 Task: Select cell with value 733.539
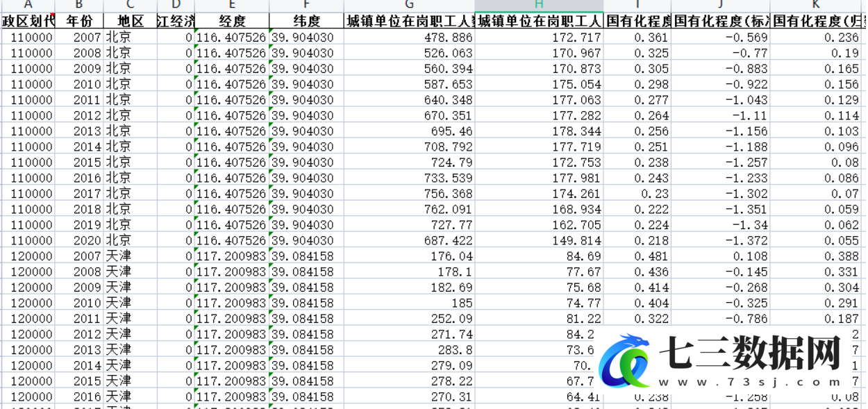coord(409,178)
